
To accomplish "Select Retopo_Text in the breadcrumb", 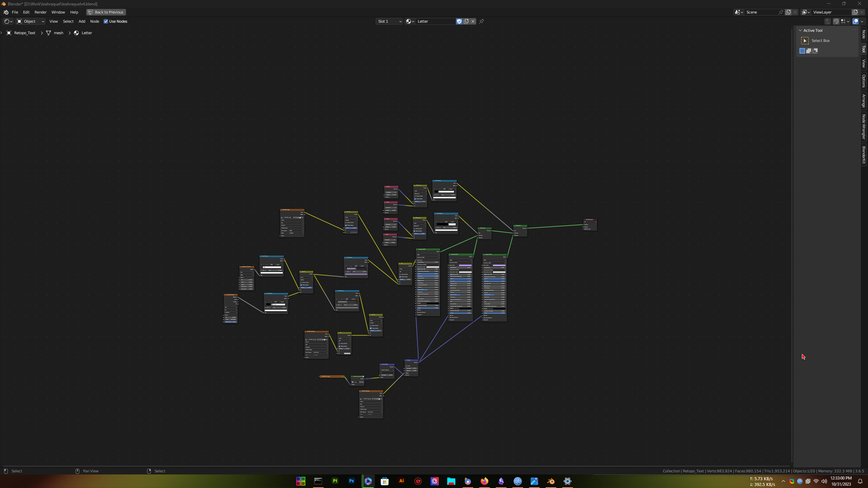I will [x=25, y=33].
